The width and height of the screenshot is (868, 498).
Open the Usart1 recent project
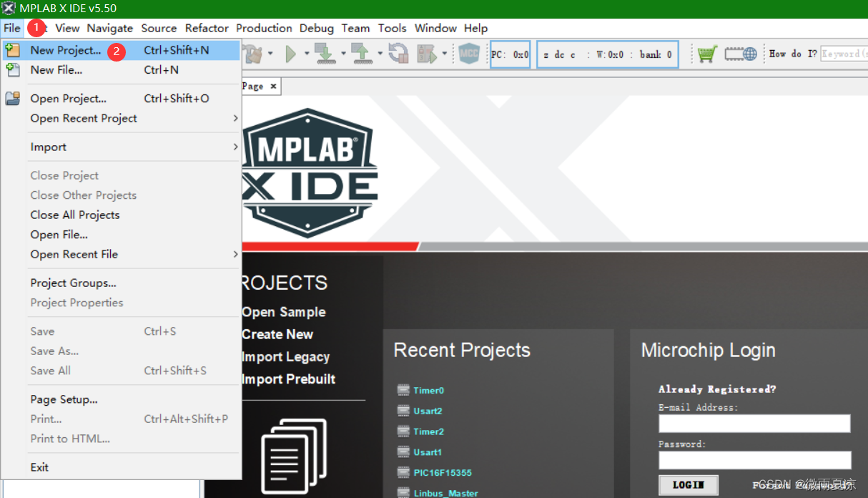pos(428,452)
